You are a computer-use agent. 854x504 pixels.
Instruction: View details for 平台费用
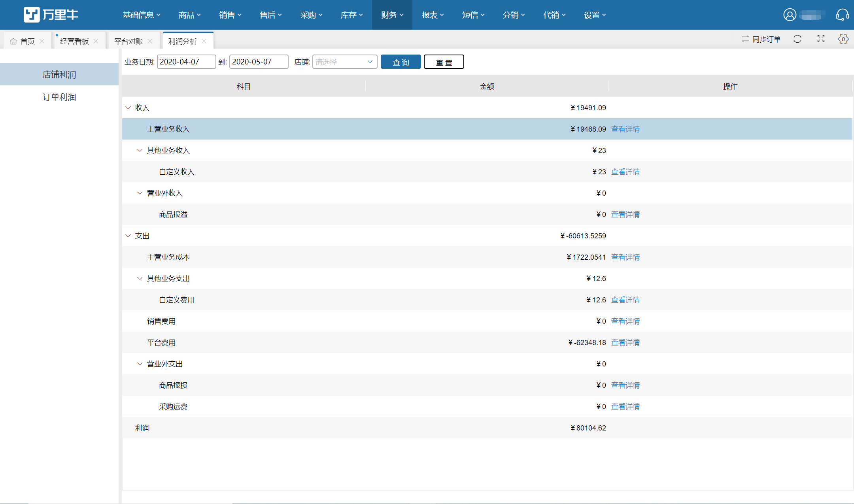click(625, 342)
